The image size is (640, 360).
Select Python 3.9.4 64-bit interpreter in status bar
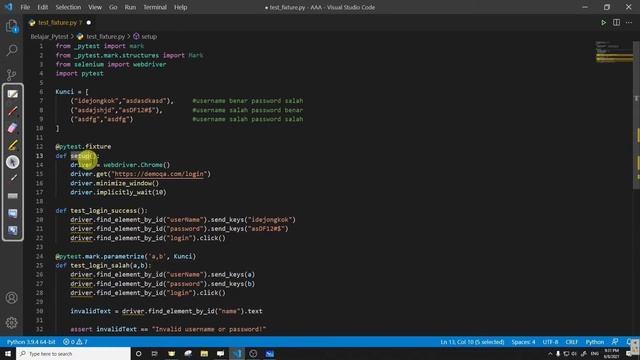(x=31, y=342)
